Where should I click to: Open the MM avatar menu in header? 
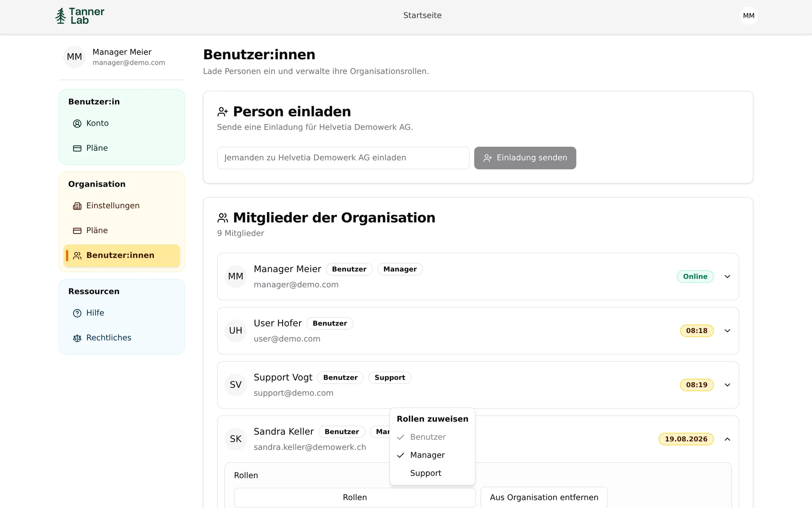point(749,16)
